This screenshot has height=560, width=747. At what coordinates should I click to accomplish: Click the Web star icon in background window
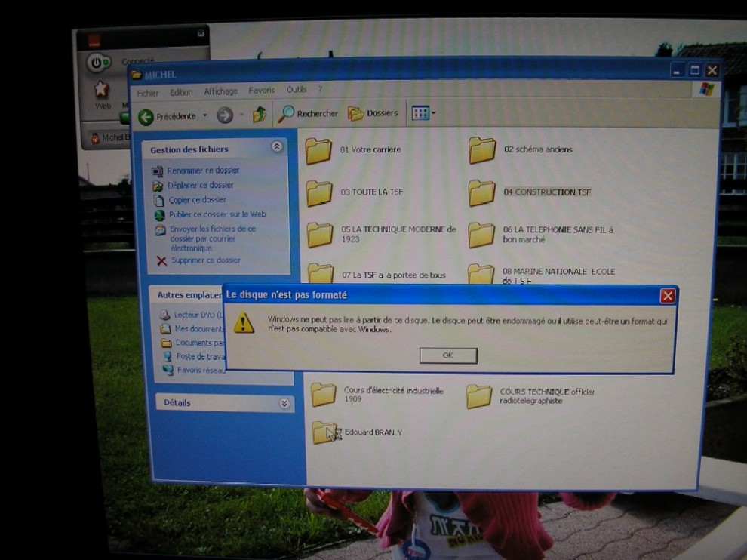click(101, 90)
